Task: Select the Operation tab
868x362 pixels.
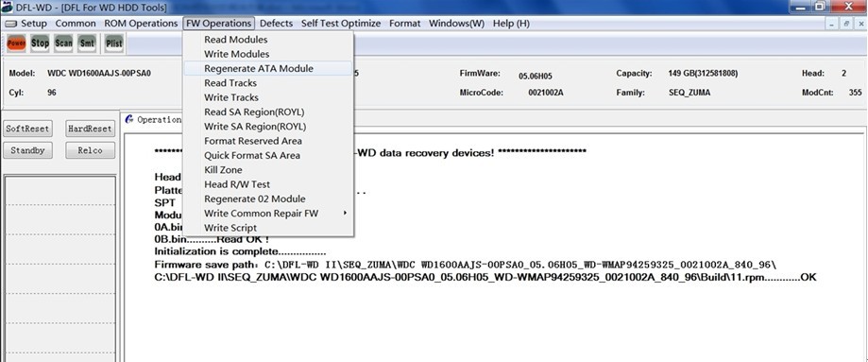Action: click(153, 119)
